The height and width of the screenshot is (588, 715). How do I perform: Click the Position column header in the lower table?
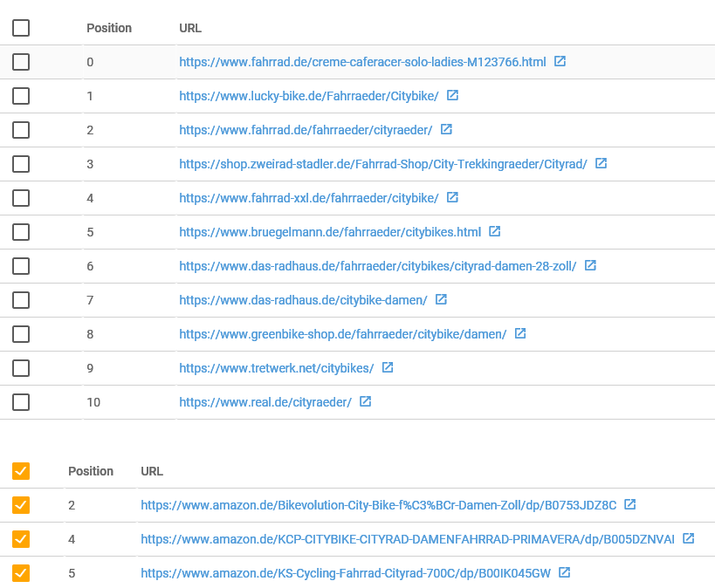tap(91, 471)
